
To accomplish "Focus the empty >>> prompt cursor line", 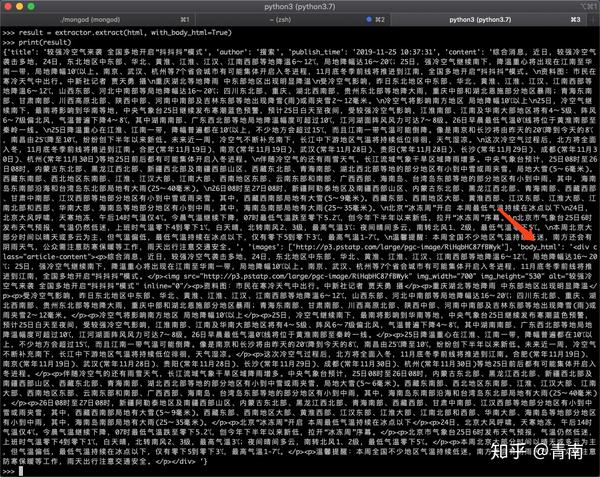I will [13, 471].
